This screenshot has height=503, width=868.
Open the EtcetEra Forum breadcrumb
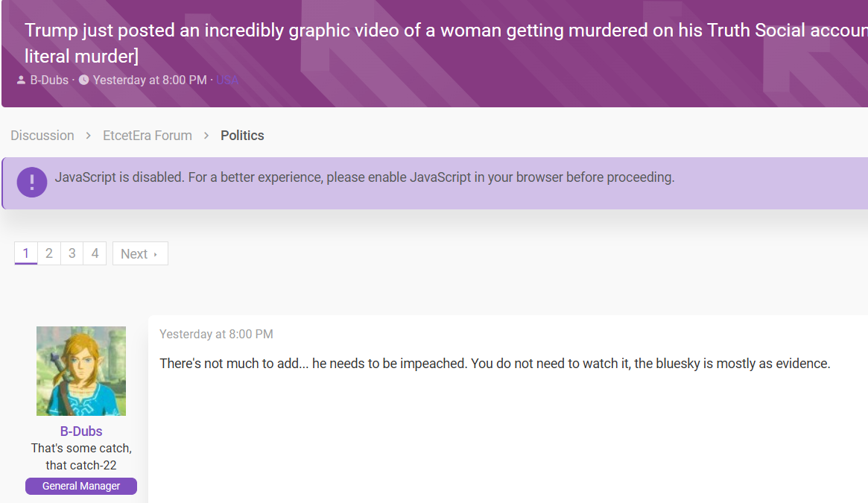tap(148, 136)
